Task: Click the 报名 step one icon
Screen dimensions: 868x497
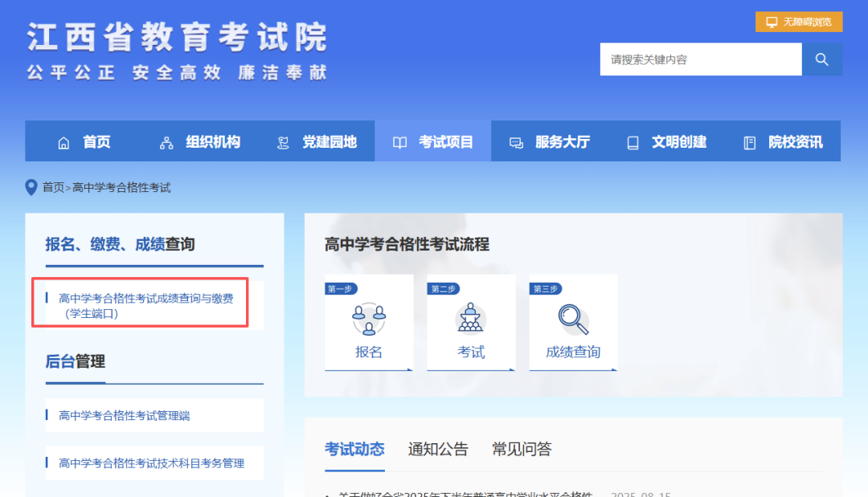Action: tap(369, 319)
